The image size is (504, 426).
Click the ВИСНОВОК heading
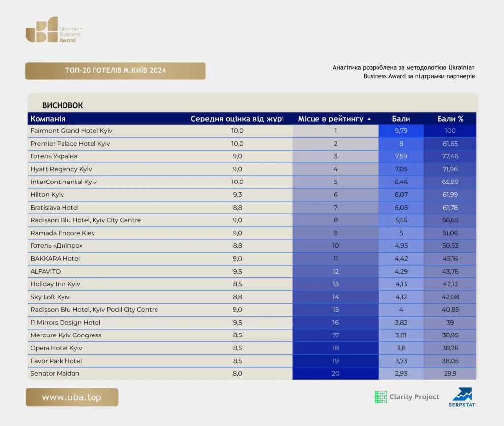pos(63,105)
